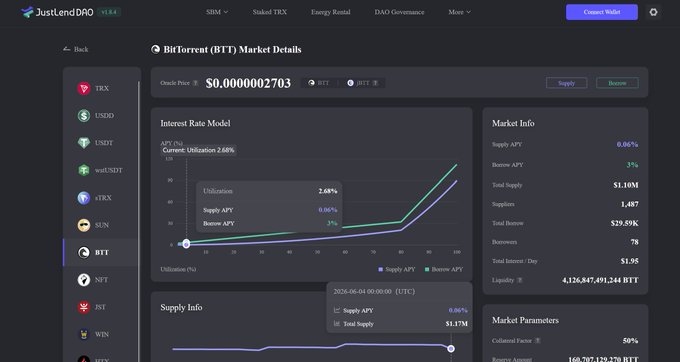680x362 pixels.
Task: Click the jBTT help question icon
Action: (x=375, y=83)
